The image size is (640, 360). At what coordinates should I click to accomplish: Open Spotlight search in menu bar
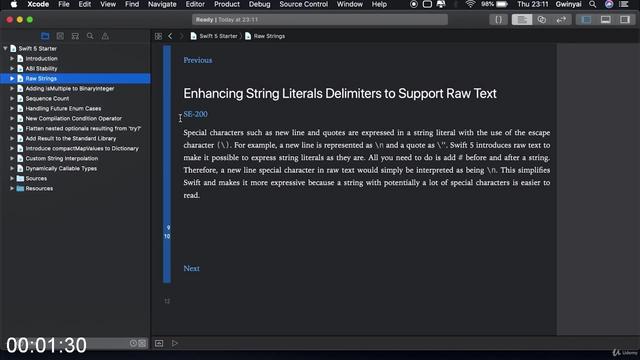(x=592, y=4)
